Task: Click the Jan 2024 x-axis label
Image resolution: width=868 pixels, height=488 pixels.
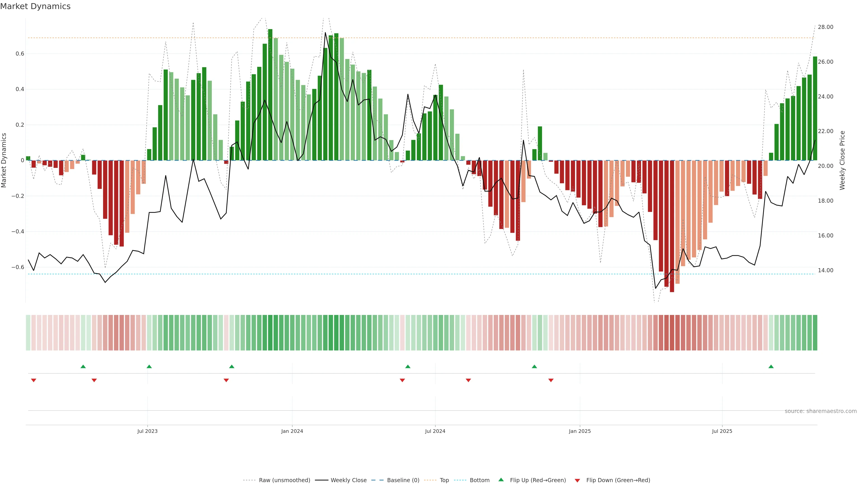Action: point(292,431)
